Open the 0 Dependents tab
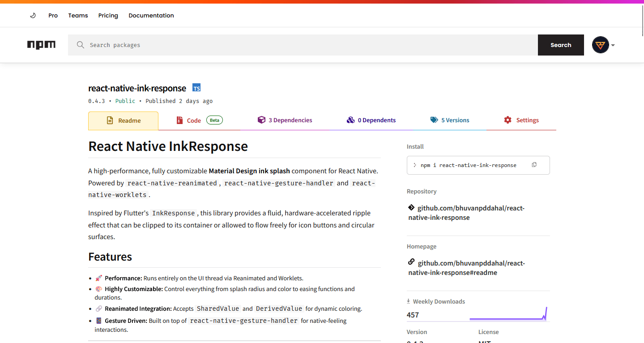 pos(371,120)
